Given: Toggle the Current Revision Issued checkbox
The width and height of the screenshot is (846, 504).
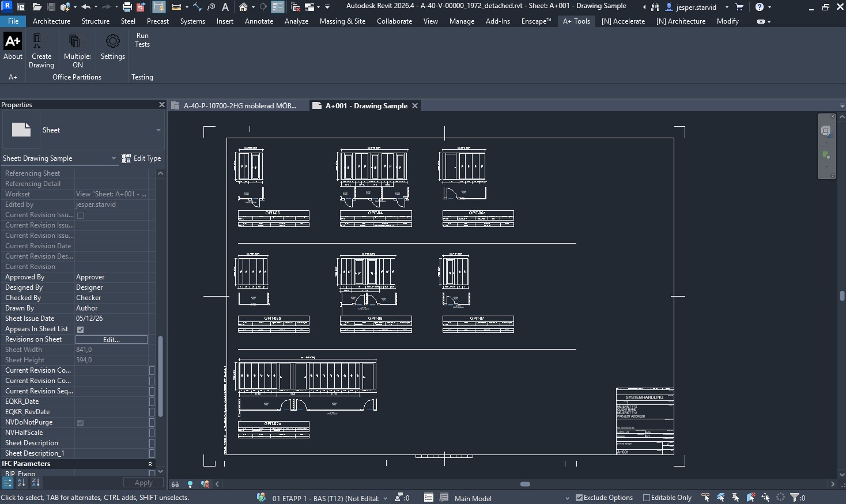Looking at the screenshot, I should point(80,215).
